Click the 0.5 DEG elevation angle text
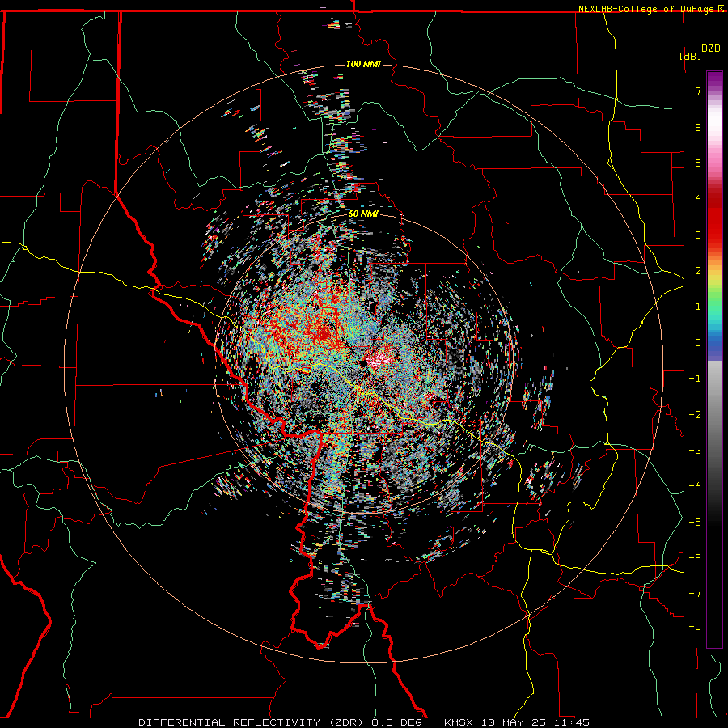The image size is (728, 728). coord(396,722)
